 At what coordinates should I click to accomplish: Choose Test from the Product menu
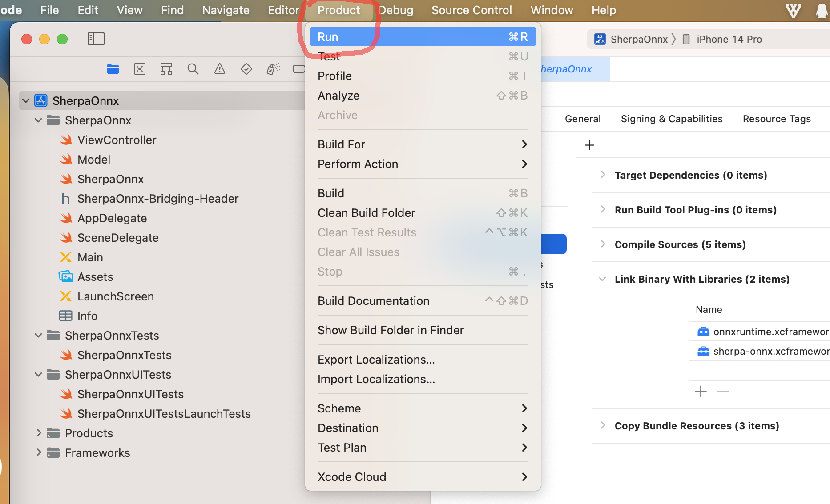[x=423, y=56]
